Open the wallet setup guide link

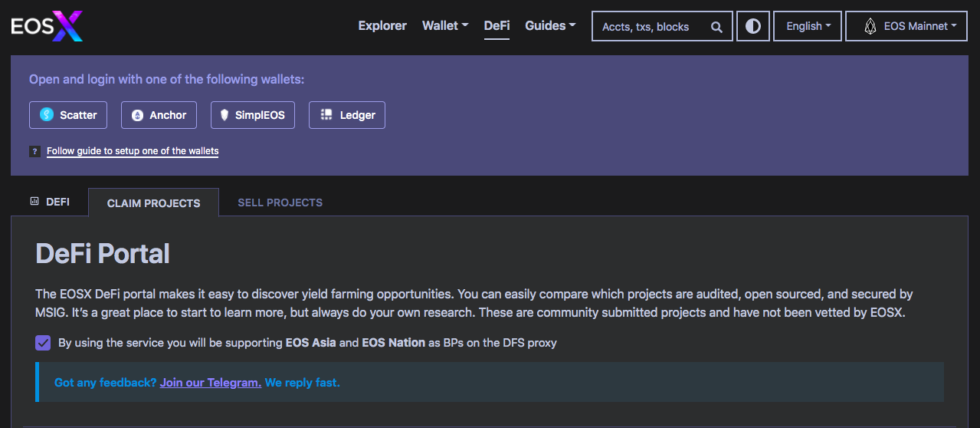coord(133,151)
